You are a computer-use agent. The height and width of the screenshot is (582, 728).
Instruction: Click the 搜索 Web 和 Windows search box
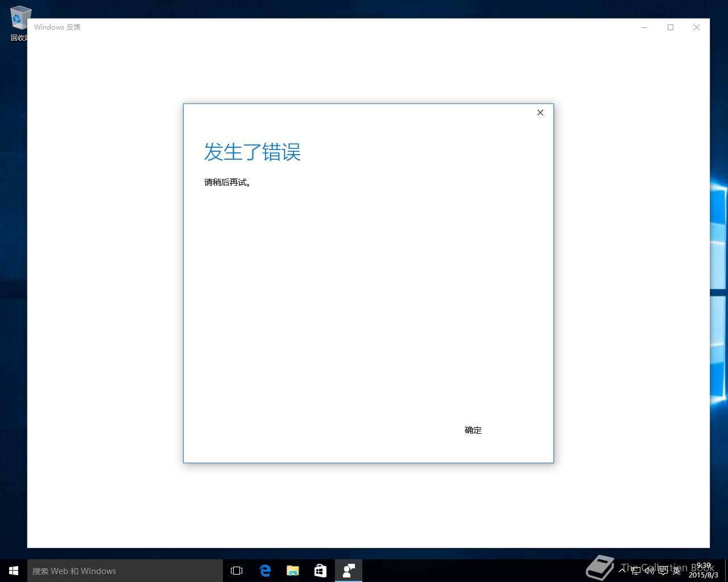pos(125,571)
